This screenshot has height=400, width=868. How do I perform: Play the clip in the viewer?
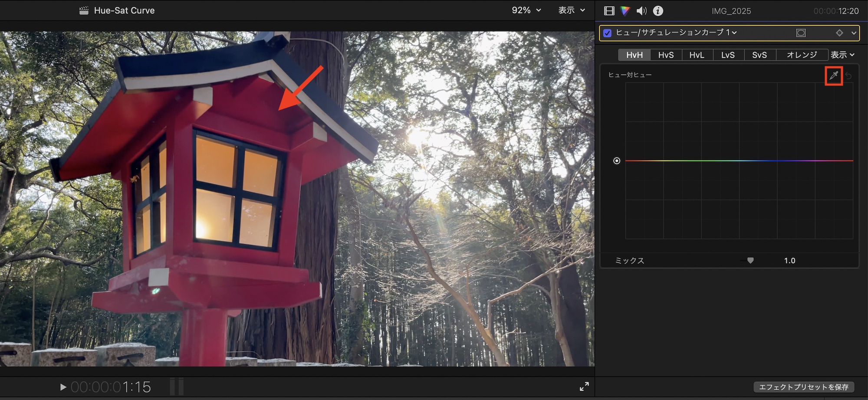(63, 387)
